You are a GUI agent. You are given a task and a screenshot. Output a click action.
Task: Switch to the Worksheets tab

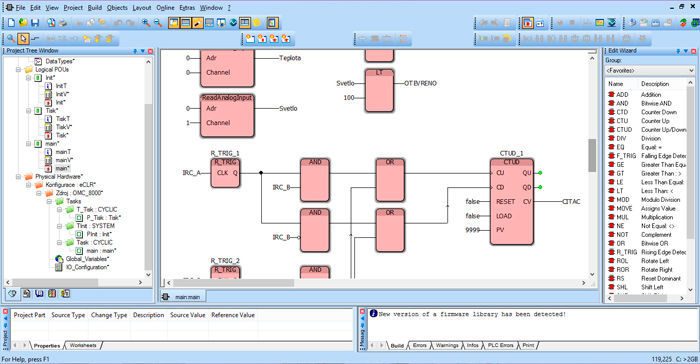(83, 346)
